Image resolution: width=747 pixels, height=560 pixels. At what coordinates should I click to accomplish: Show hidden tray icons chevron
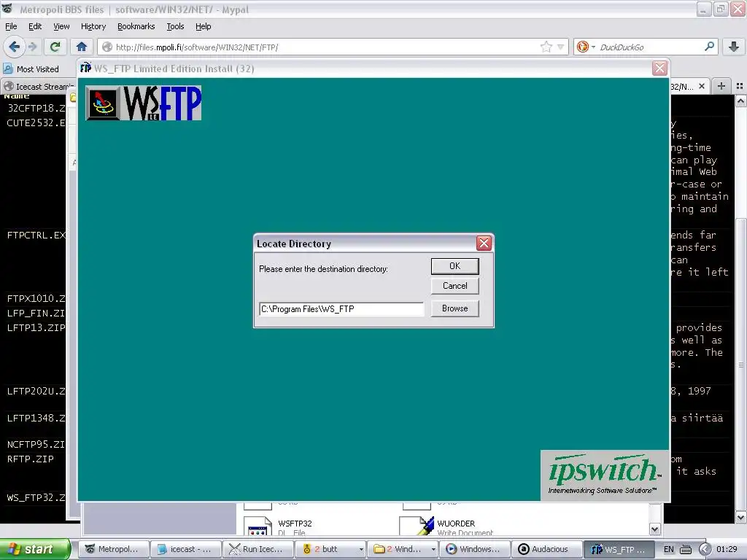705,549
